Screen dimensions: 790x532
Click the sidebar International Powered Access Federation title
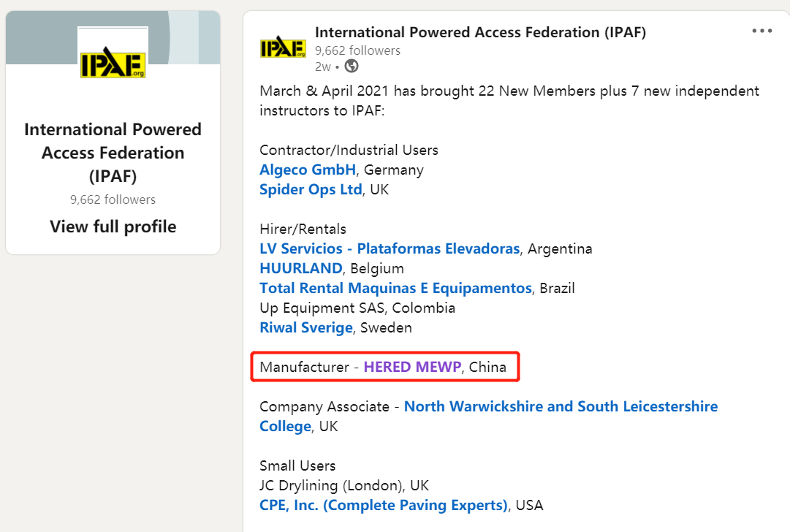[x=113, y=153]
